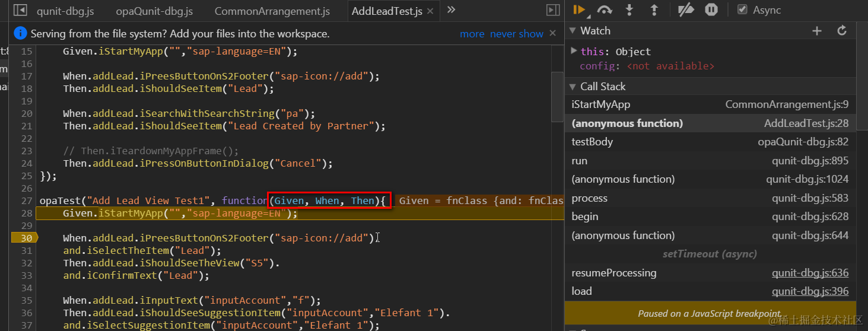868x331 pixels.
Task: Dismiss the workspace info banner
Action: click(552, 33)
